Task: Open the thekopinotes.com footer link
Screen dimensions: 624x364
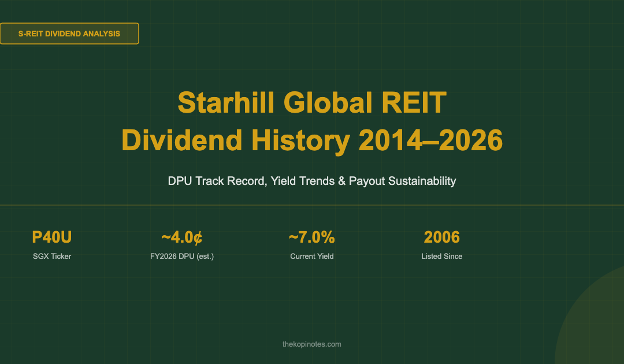Action: 311,344
